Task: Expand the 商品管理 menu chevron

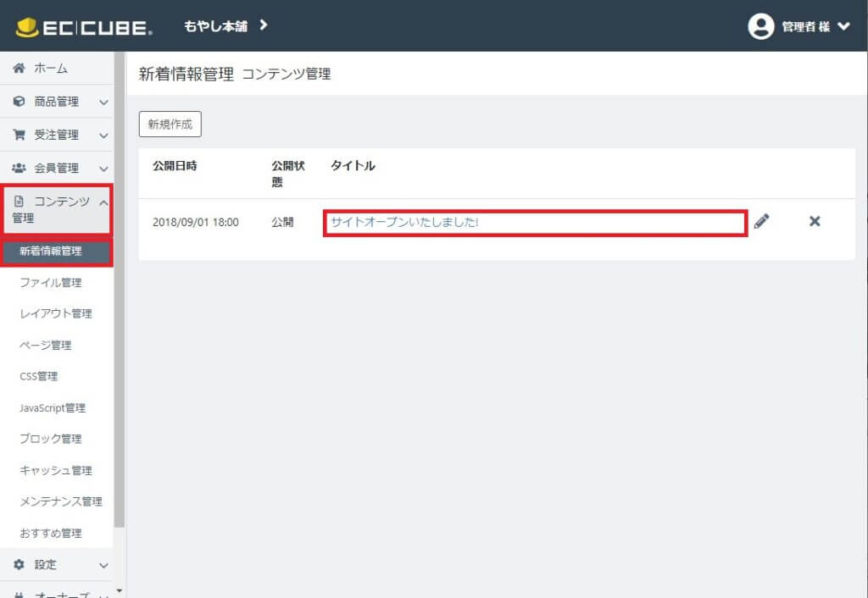Action: click(x=103, y=102)
